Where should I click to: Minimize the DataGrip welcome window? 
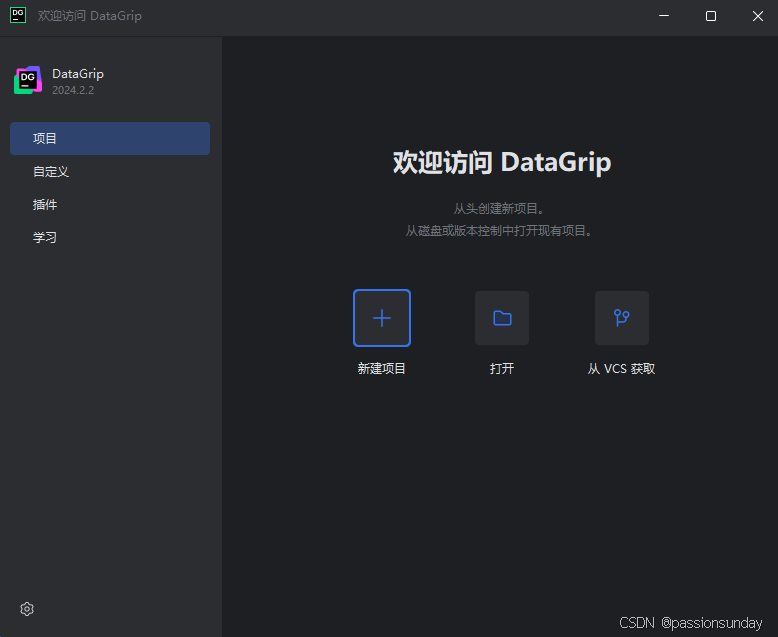(664, 16)
